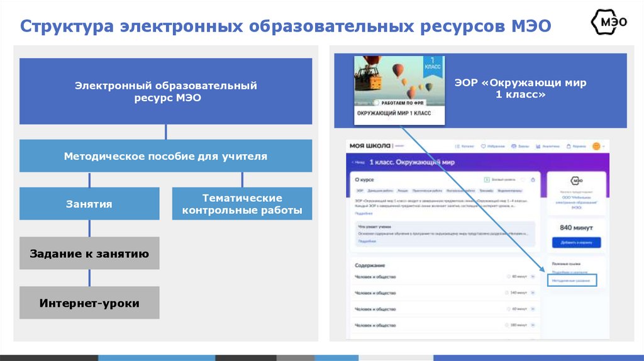Open the Каталог icon in Моя школа header
Image resolution: width=644 pixels, height=361 pixels.
(x=457, y=146)
